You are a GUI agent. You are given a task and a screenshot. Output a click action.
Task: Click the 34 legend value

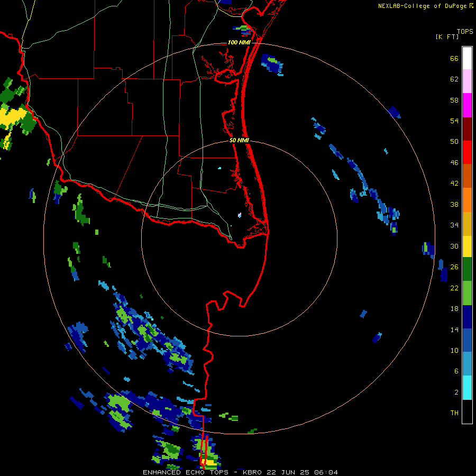[454, 225]
